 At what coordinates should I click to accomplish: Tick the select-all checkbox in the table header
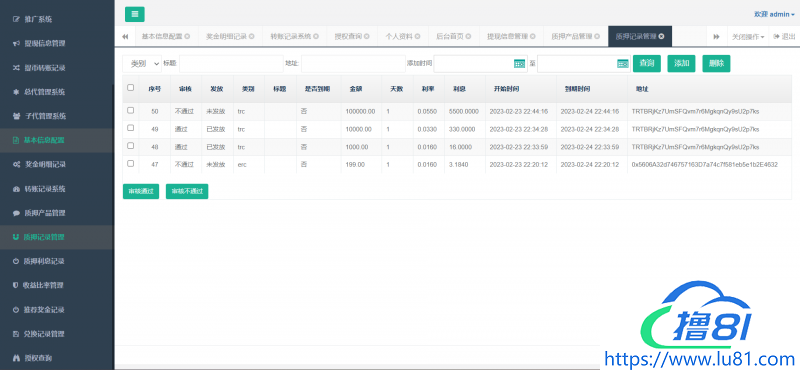point(131,88)
